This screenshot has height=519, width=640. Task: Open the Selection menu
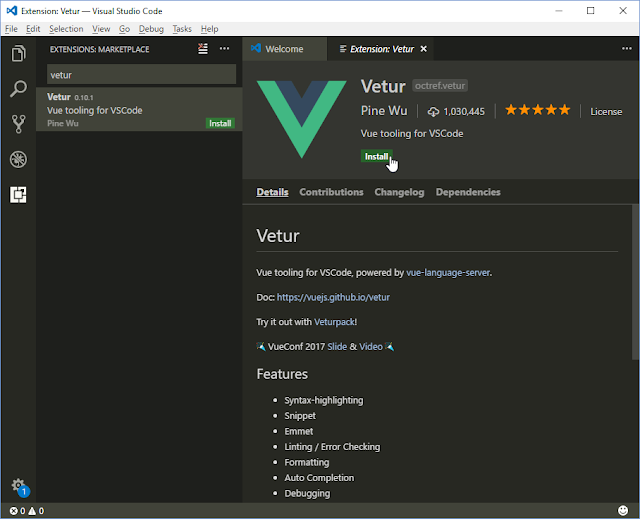66,29
